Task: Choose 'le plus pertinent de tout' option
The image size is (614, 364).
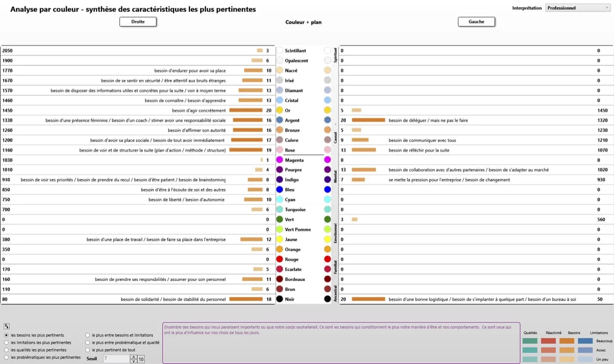Action: (88, 350)
